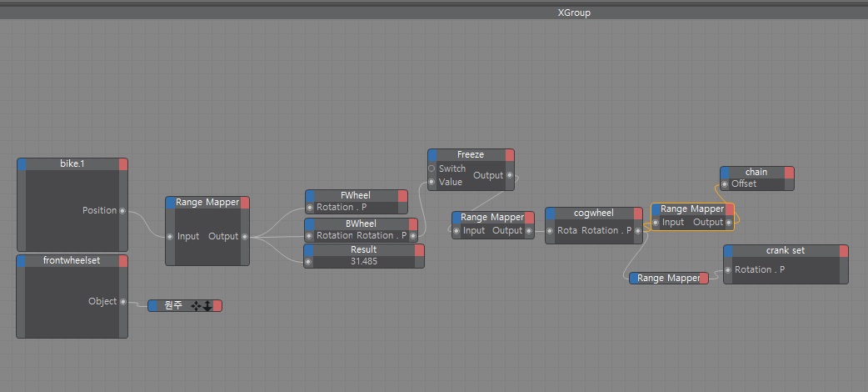The width and height of the screenshot is (868, 392).
Task: Open red output port menu on BWheel node
Action: coord(413,224)
